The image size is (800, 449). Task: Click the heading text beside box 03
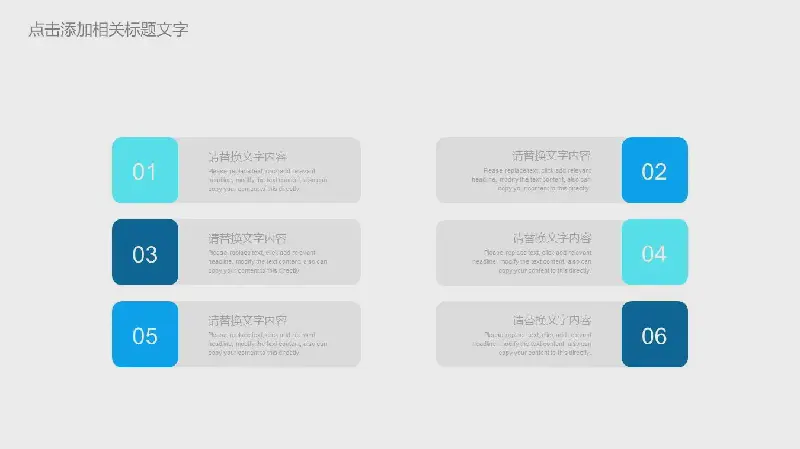pos(247,238)
